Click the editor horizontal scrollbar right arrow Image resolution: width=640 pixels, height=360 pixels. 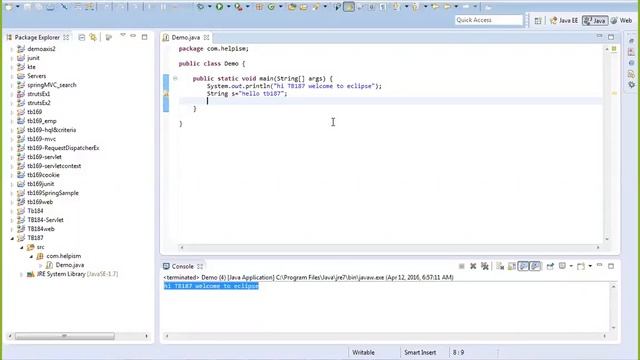tap(598, 247)
